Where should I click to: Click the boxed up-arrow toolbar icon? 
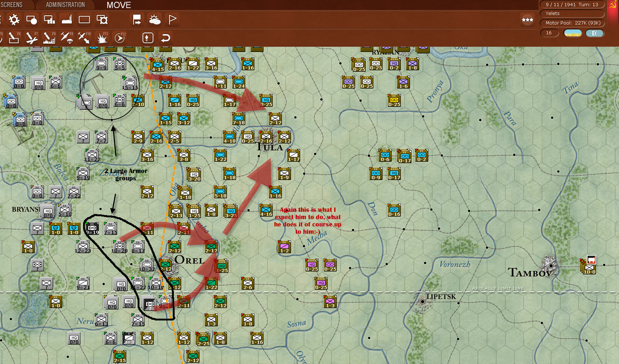(x=148, y=38)
